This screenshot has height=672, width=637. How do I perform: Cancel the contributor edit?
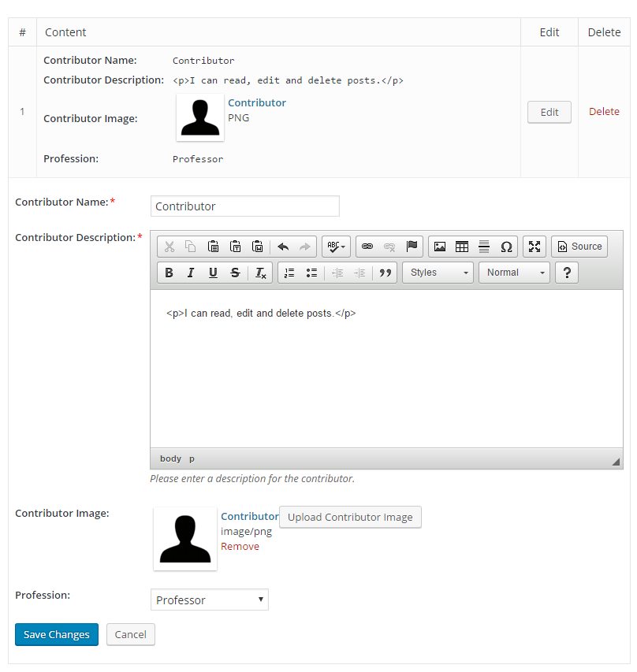pos(130,634)
